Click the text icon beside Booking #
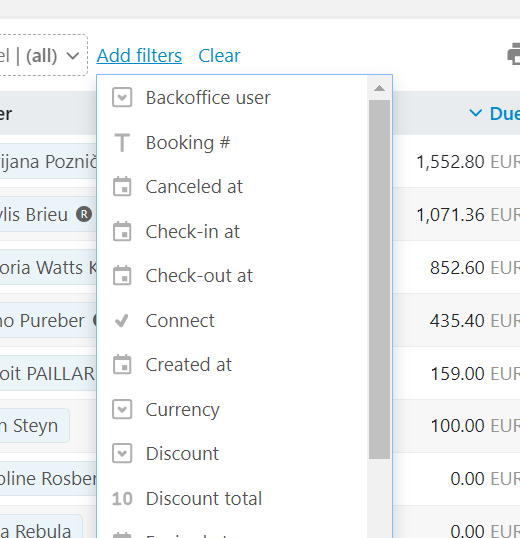 click(122, 142)
